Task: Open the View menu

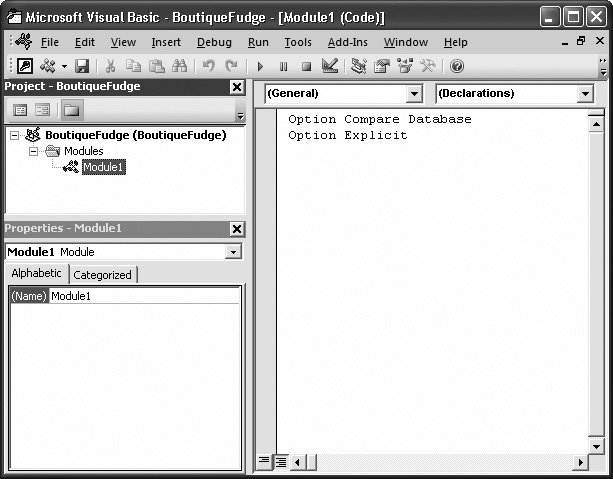Action: point(123,42)
